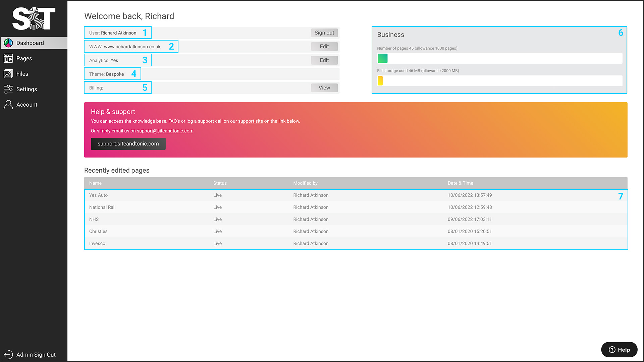Viewport: 644px width, 362px height.
Task: View billing details
Action: [324, 88]
